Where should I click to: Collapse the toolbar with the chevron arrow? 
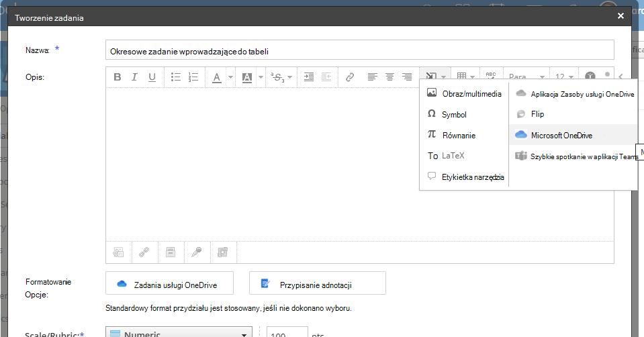[x=620, y=77]
